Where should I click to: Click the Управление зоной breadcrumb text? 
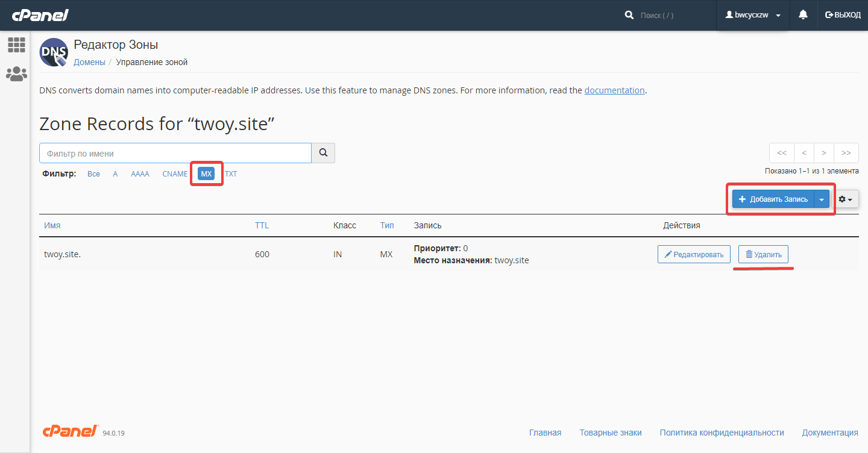pyautogui.click(x=152, y=62)
